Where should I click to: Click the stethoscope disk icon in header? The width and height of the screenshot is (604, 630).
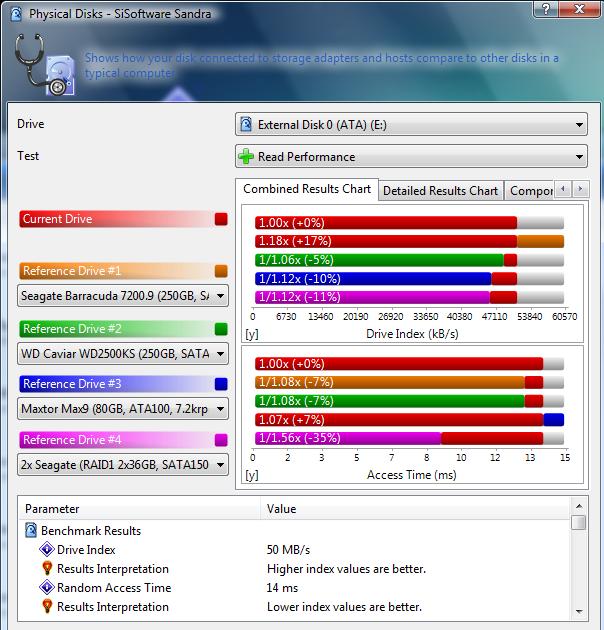pyautogui.click(x=45, y=65)
